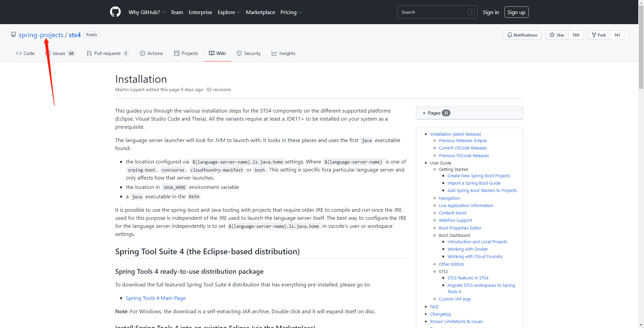Open the sts4 repository link
The image size is (644, 328).
click(75, 35)
